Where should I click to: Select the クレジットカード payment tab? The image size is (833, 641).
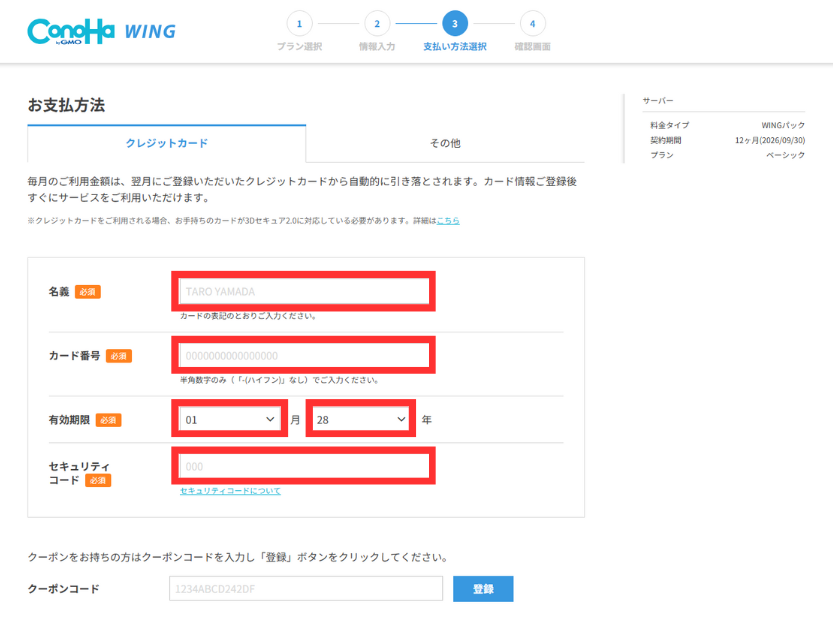pyautogui.click(x=167, y=143)
